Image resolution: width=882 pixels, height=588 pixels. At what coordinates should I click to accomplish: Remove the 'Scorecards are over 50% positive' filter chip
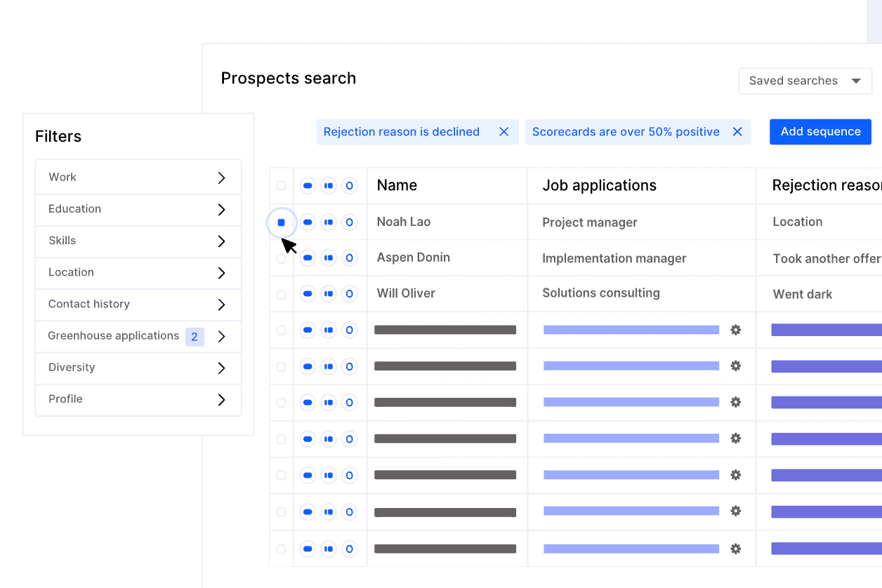click(x=737, y=131)
